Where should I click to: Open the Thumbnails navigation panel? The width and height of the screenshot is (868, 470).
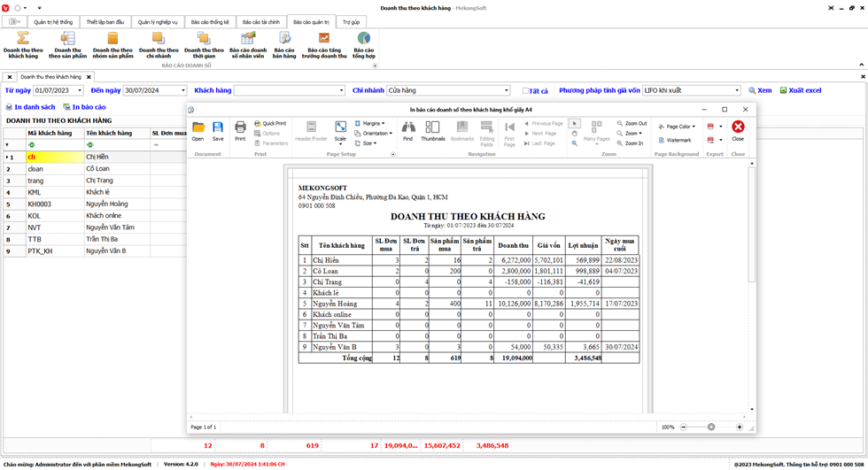[x=432, y=130]
